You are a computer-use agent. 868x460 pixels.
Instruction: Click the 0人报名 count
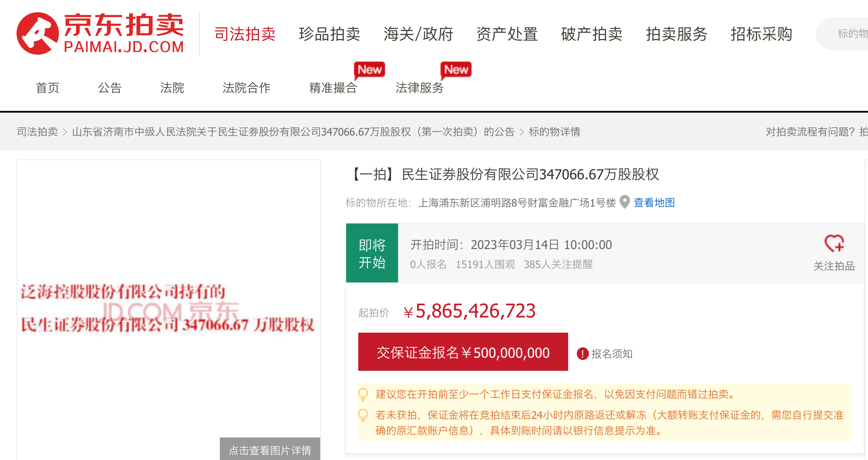428,264
